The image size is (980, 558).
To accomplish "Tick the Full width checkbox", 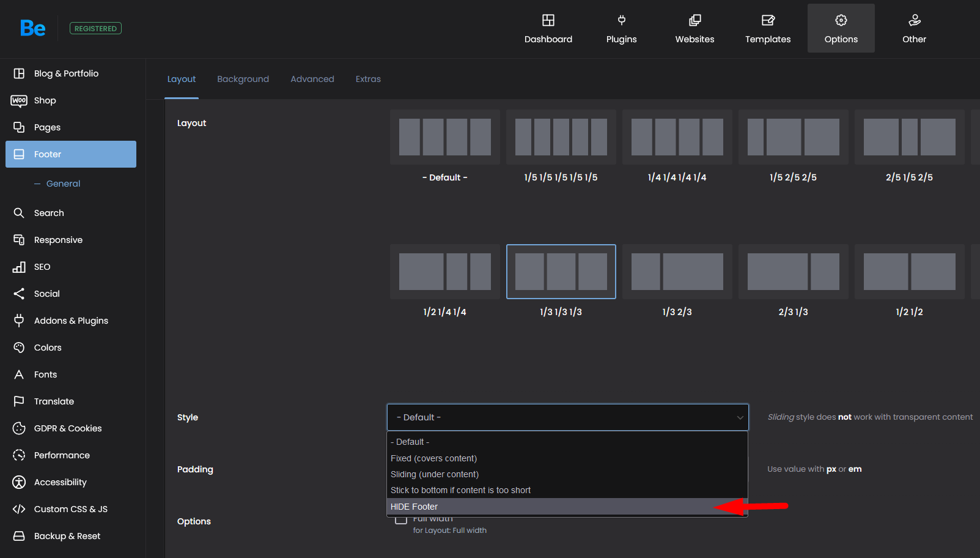I will pos(401,520).
